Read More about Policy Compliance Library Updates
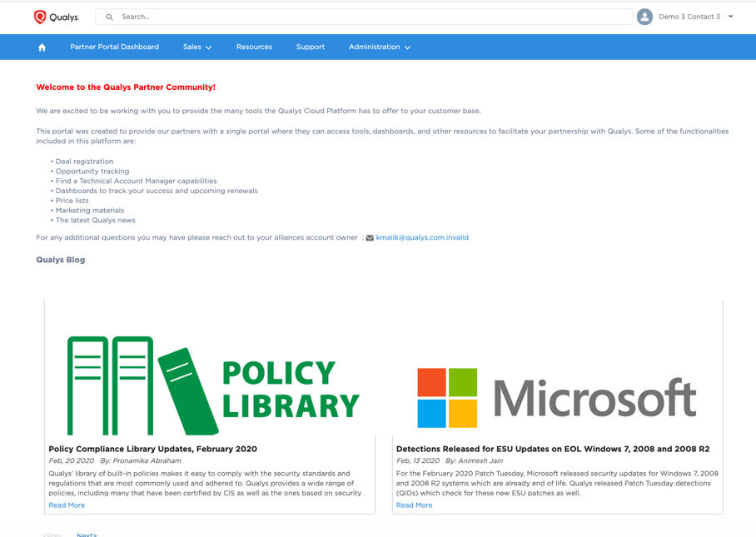Image resolution: width=756 pixels, height=537 pixels. pos(67,505)
